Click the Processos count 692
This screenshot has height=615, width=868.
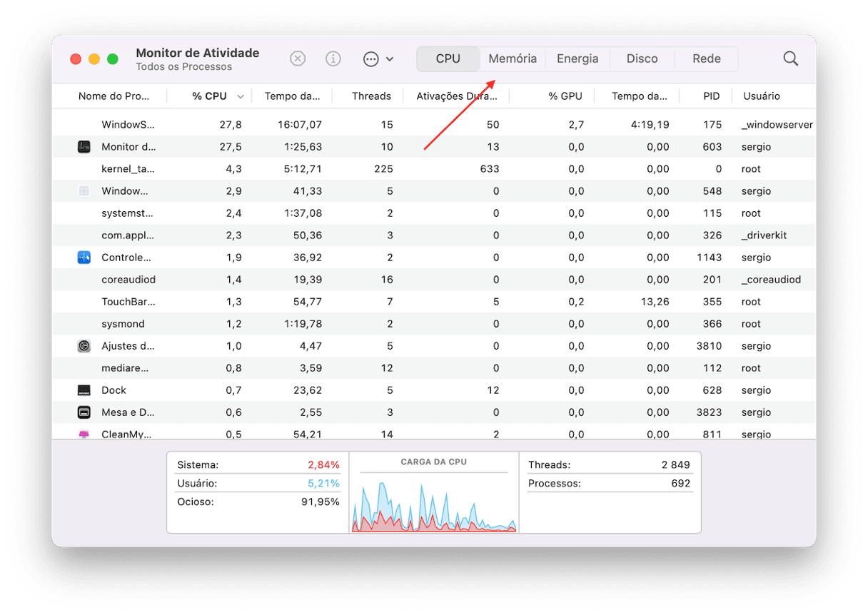[681, 484]
